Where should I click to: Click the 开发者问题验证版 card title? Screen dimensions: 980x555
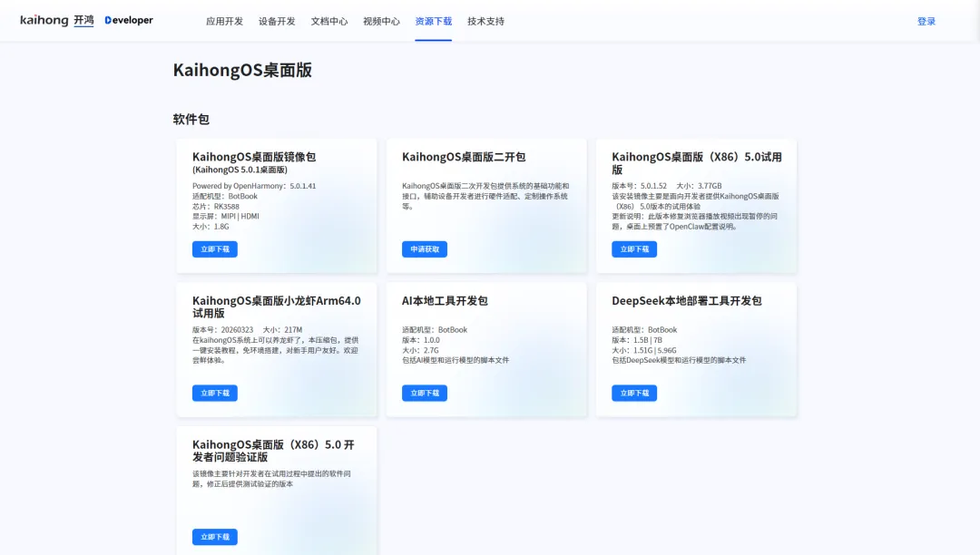click(x=273, y=451)
